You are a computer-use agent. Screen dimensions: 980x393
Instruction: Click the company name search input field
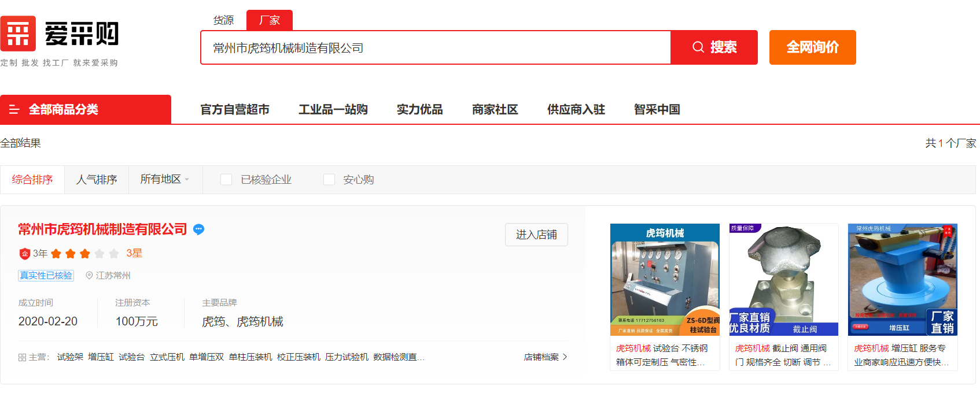tap(435, 48)
